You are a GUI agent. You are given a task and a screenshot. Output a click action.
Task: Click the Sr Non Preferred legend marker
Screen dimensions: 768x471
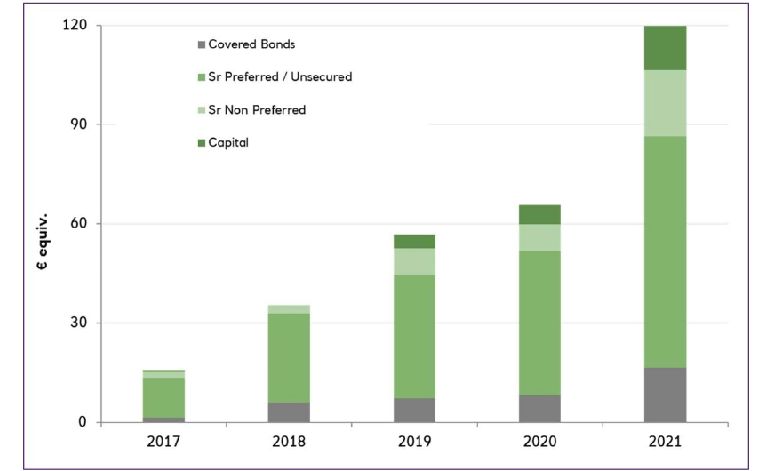(x=201, y=110)
